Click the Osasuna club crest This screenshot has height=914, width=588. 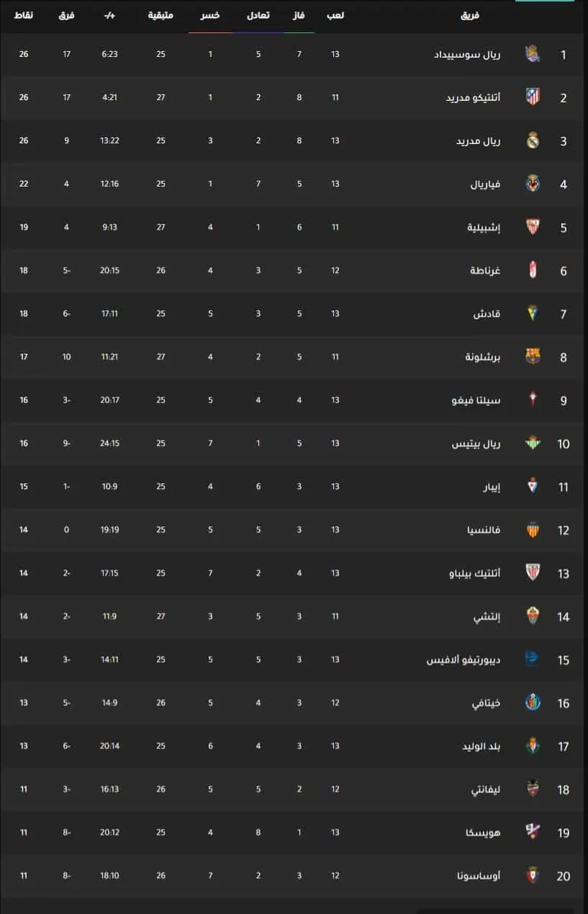[x=533, y=875]
